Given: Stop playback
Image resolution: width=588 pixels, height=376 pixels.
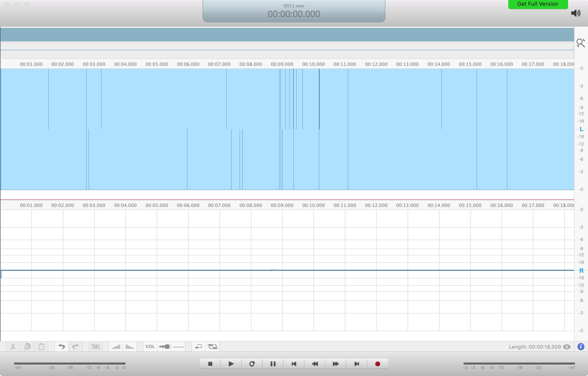Looking at the screenshot, I should tap(210, 364).
